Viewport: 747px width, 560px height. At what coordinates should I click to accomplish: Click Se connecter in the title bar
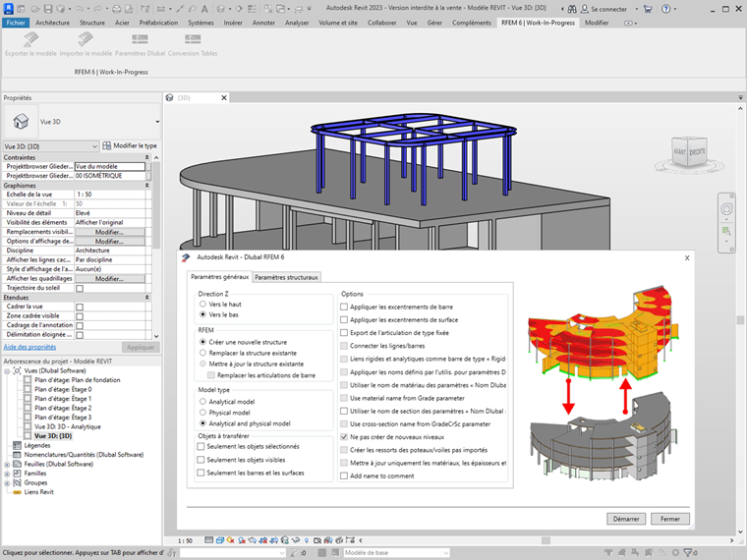click(x=608, y=9)
